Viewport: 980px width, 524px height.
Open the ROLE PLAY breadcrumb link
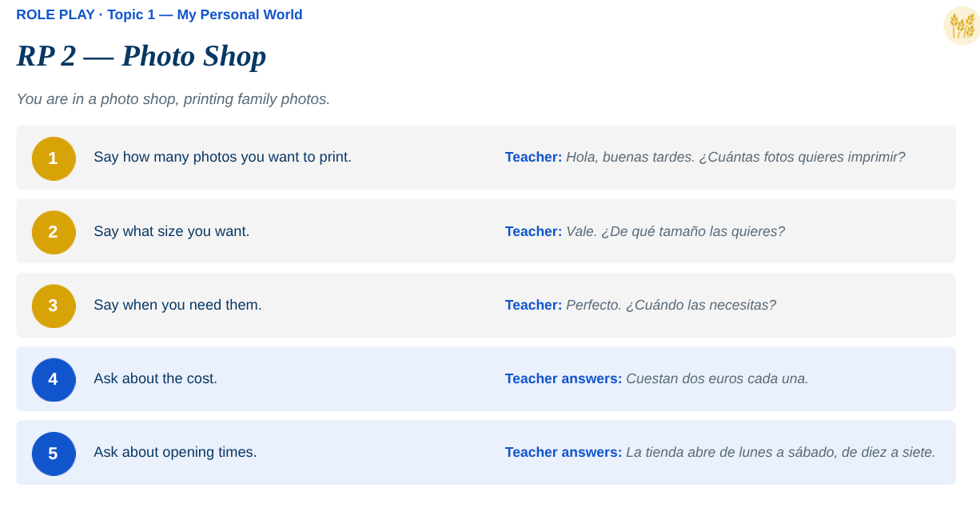coord(55,14)
